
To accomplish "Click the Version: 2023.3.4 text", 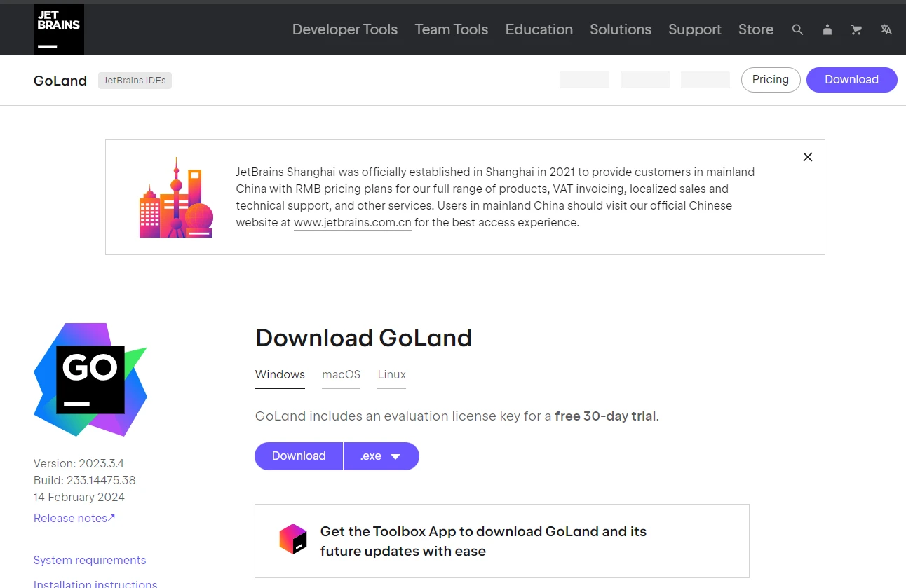I will tap(79, 463).
